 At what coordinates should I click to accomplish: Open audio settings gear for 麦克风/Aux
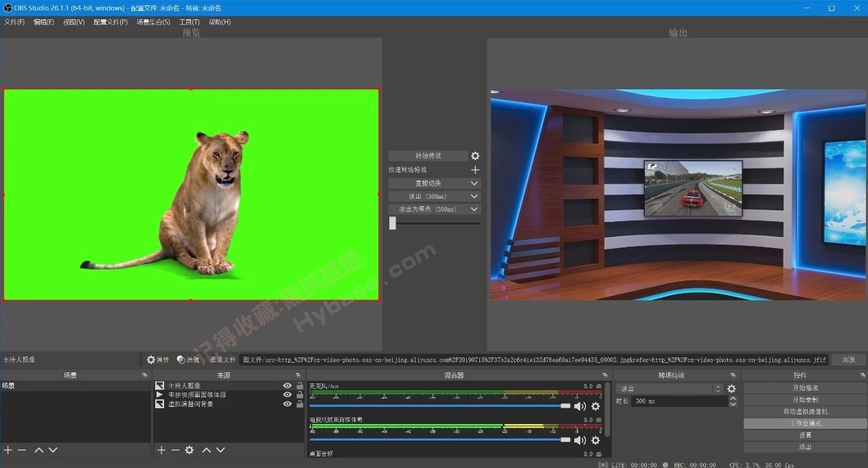coord(595,406)
